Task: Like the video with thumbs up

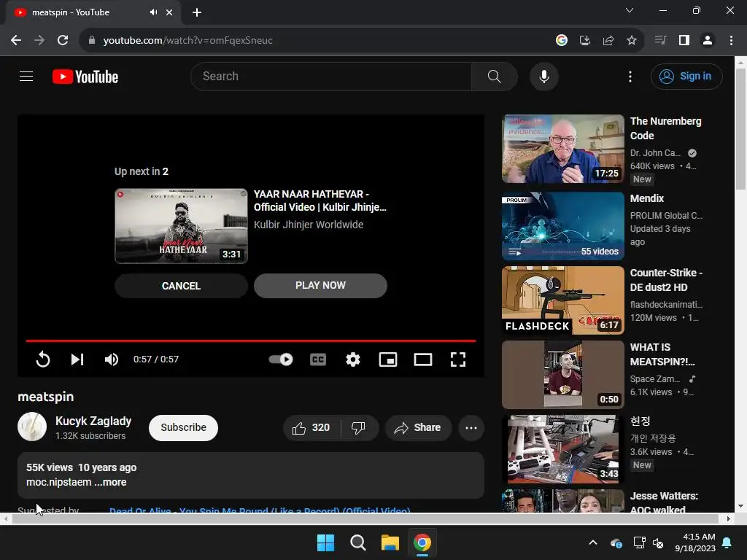Action: coord(311,427)
